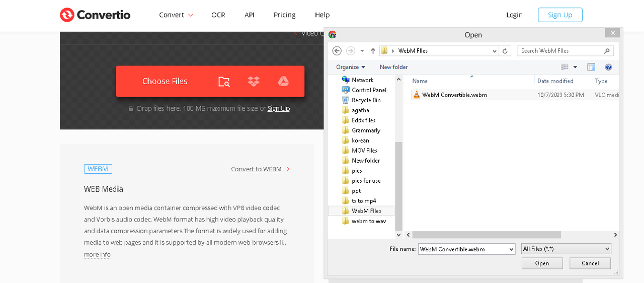Click the Chrome icon in dialog title bar
The image size is (644, 283).
pos(332,35)
